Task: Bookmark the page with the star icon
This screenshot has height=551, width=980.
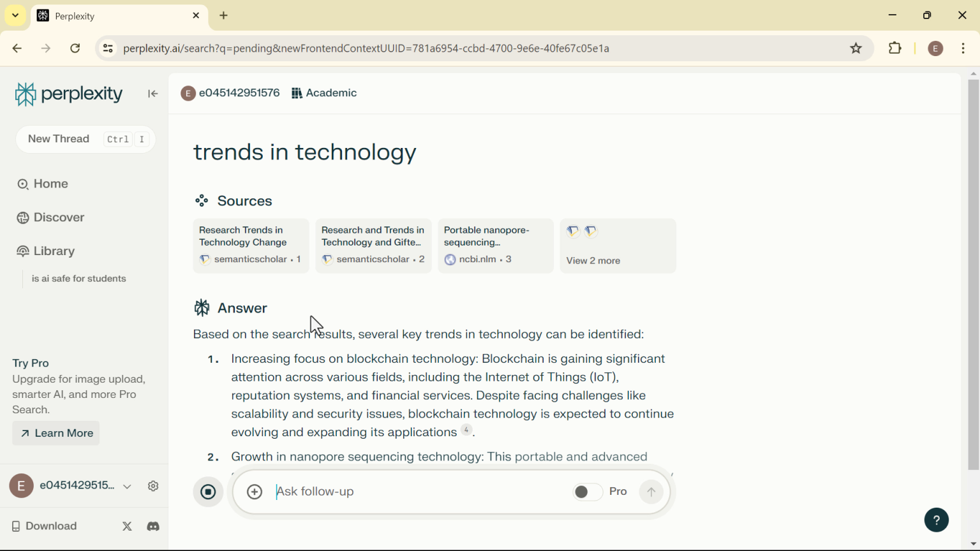Action: tap(856, 48)
